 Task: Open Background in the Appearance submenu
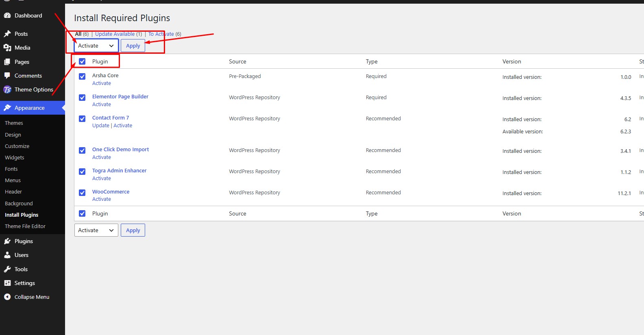[19, 203]
